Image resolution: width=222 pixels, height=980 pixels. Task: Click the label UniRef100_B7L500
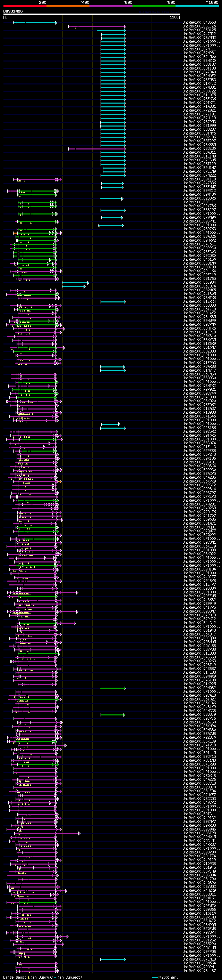[x=199, y=57]
